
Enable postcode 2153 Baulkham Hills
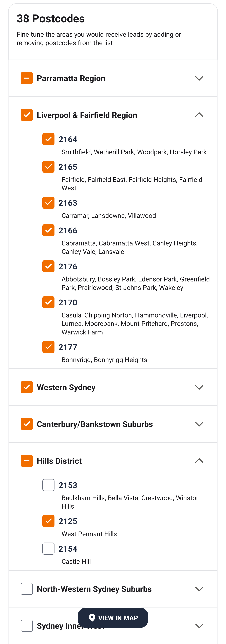coord(48,485)
